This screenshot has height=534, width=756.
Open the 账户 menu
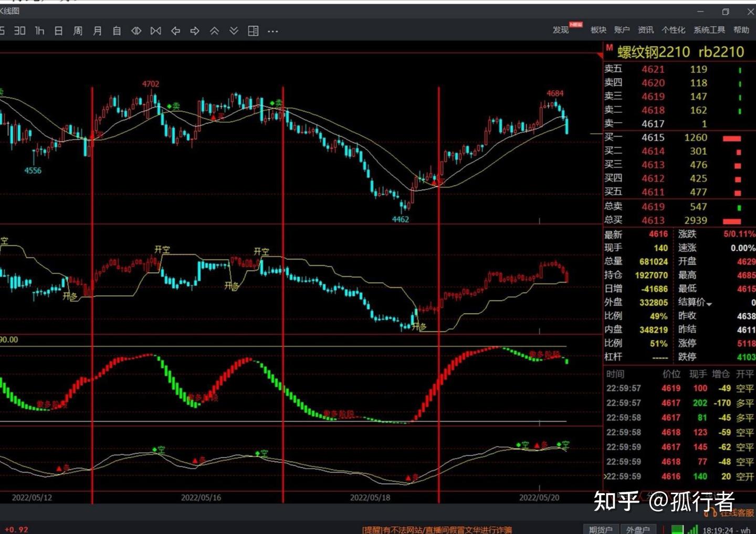pyautogui.click(x=622, y=30)
